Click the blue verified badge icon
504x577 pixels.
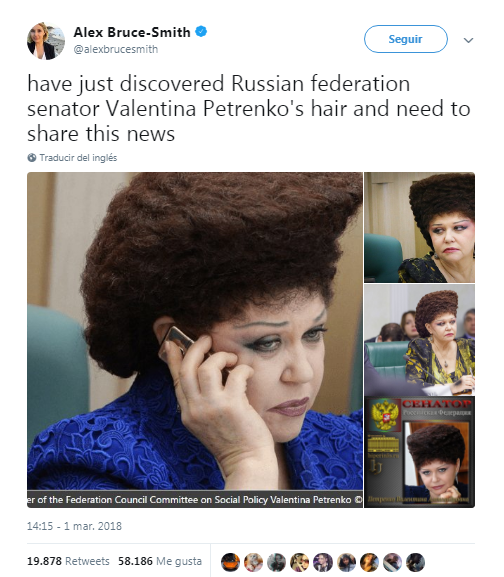coord(201,32)
